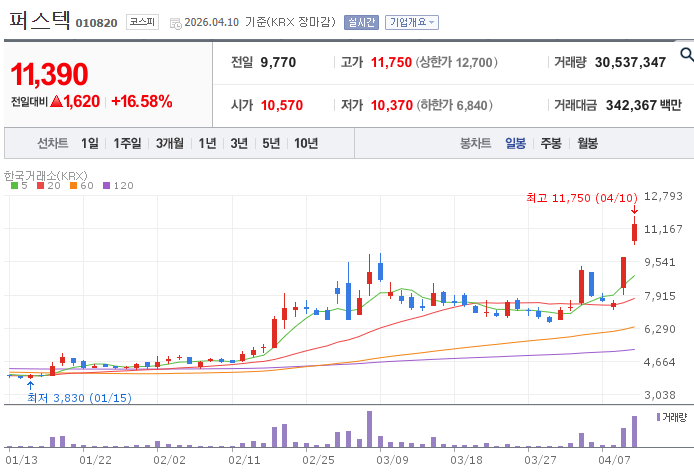Click the 저가 value 10,370
Viewport: 694px width, 473px height.
(x=392, y=105)
